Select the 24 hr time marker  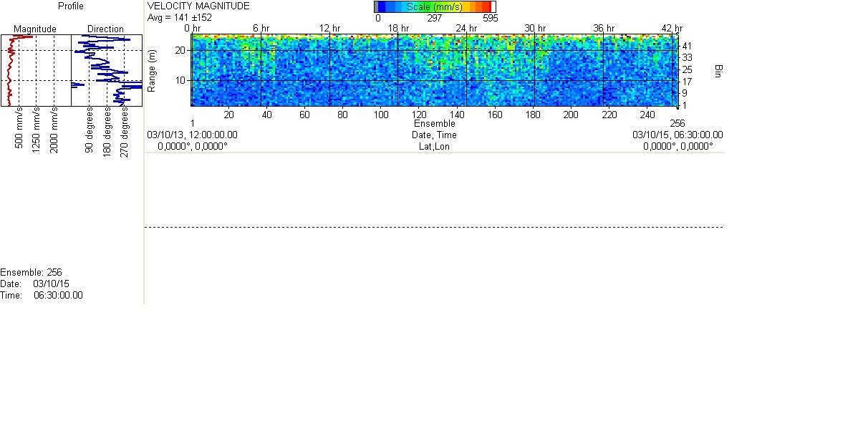(x=467, y=28)
